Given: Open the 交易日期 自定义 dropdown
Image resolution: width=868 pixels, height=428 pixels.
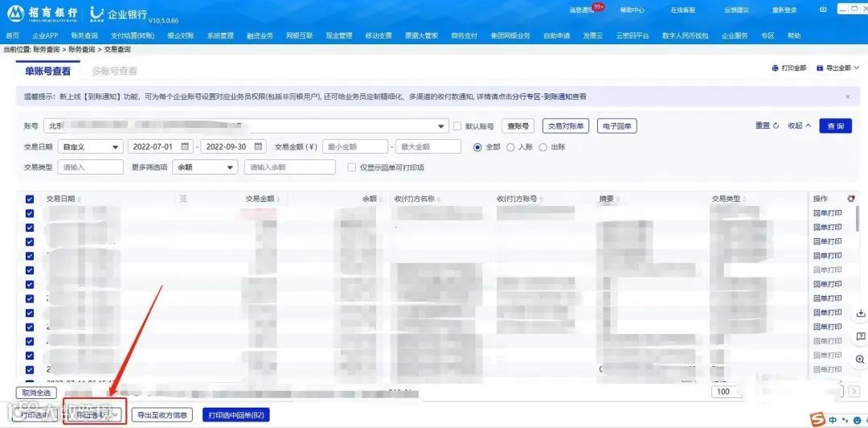Looking at the screenshot, I should pos(90,146).
